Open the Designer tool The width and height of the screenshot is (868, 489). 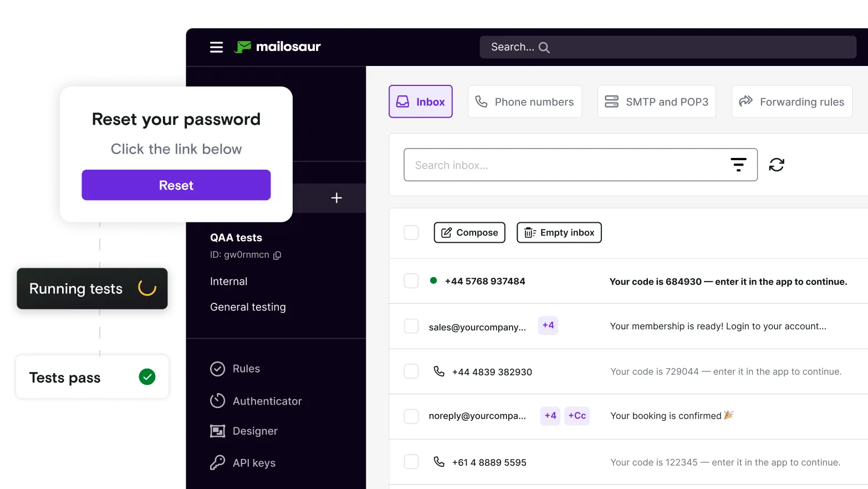pyautogui.click(x=255, y=431)
